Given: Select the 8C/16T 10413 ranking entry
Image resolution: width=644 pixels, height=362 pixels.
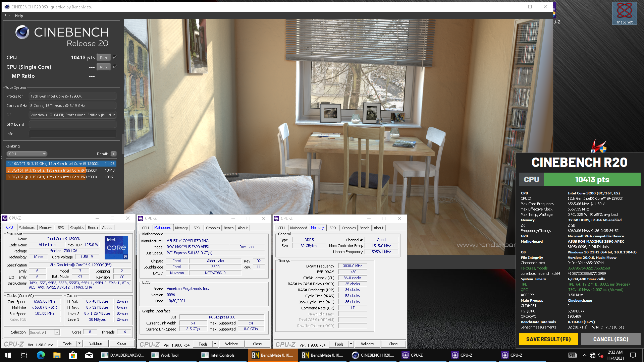Looking at the screenshot, I should [61, 170].
